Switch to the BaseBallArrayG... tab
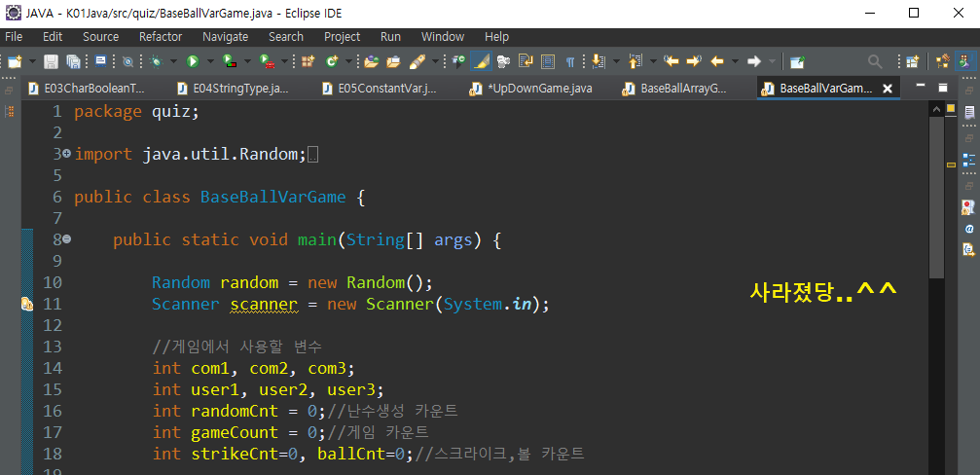 click(675, 89)
